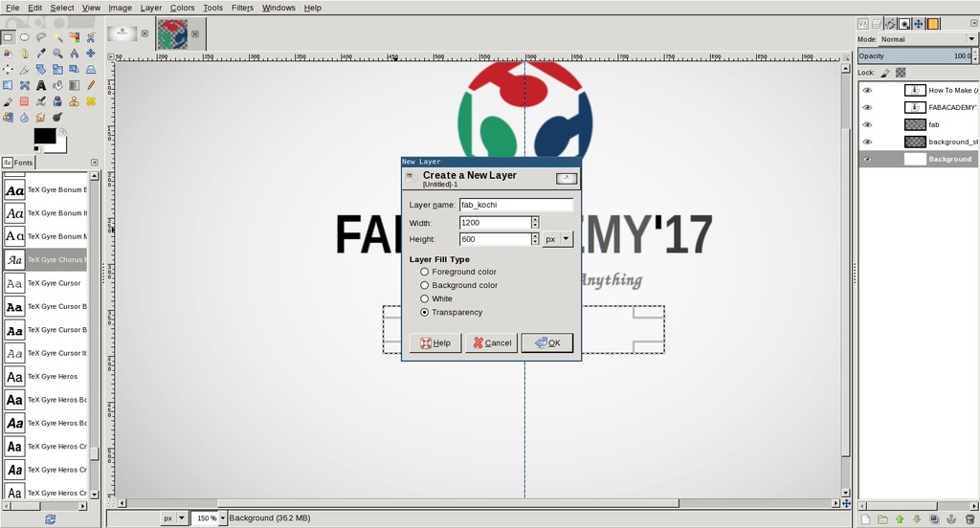Image resolution: width=980 pixels, height=528 pixels.
Task: Confirm new layer with OK button
Action: (546, 342)
